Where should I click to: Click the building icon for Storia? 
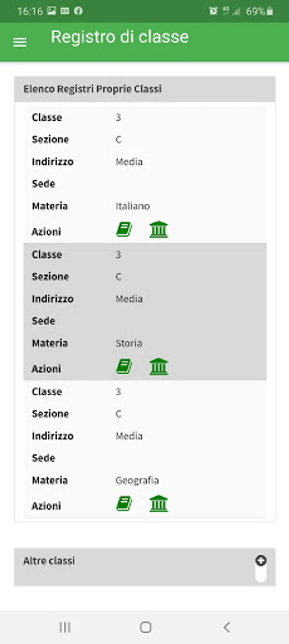point(159,367)
